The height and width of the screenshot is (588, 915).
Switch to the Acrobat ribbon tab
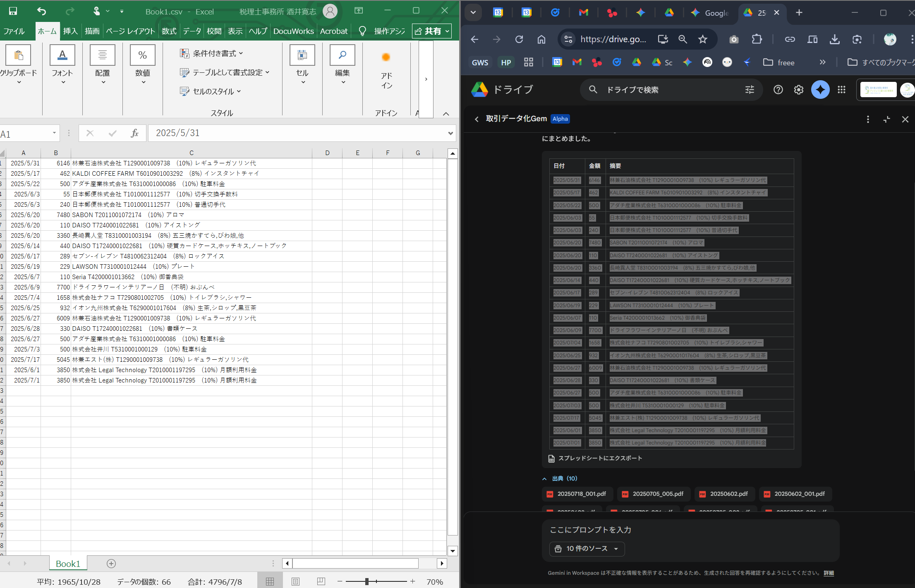tap(334, 31)
